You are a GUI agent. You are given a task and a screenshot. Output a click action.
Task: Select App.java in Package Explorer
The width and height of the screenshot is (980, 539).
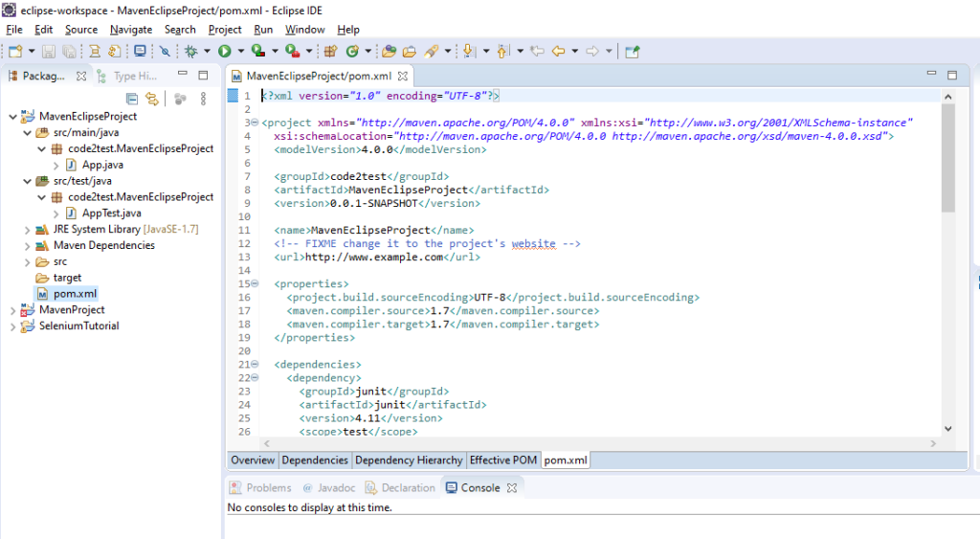[x=102, y=165]
